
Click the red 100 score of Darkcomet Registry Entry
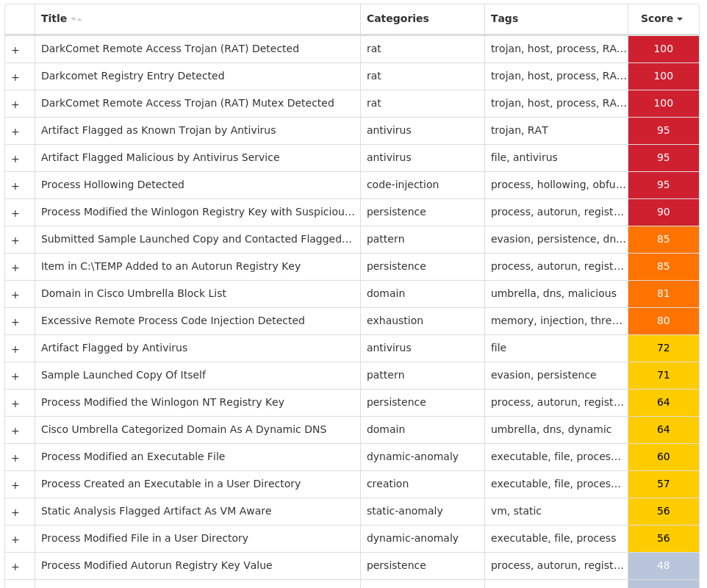[x=663, y=76]
